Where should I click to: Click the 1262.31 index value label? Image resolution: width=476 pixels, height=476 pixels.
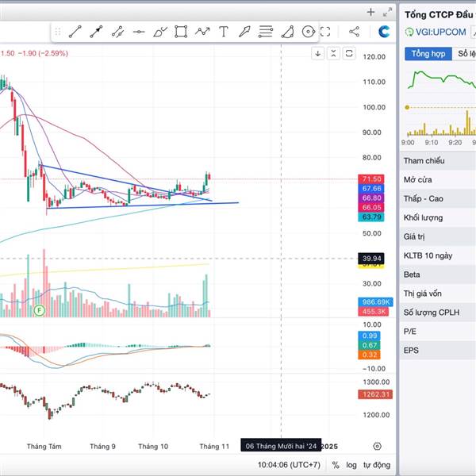(375, 394)
